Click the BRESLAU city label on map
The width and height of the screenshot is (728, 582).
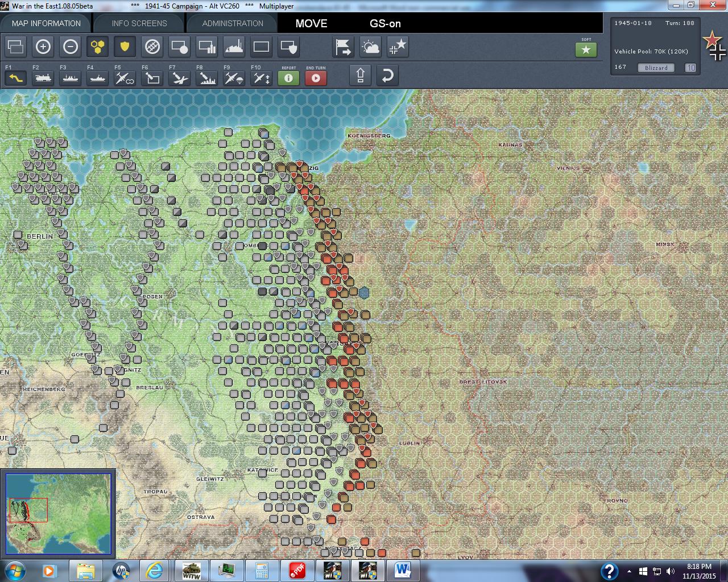tap(150, 388)
